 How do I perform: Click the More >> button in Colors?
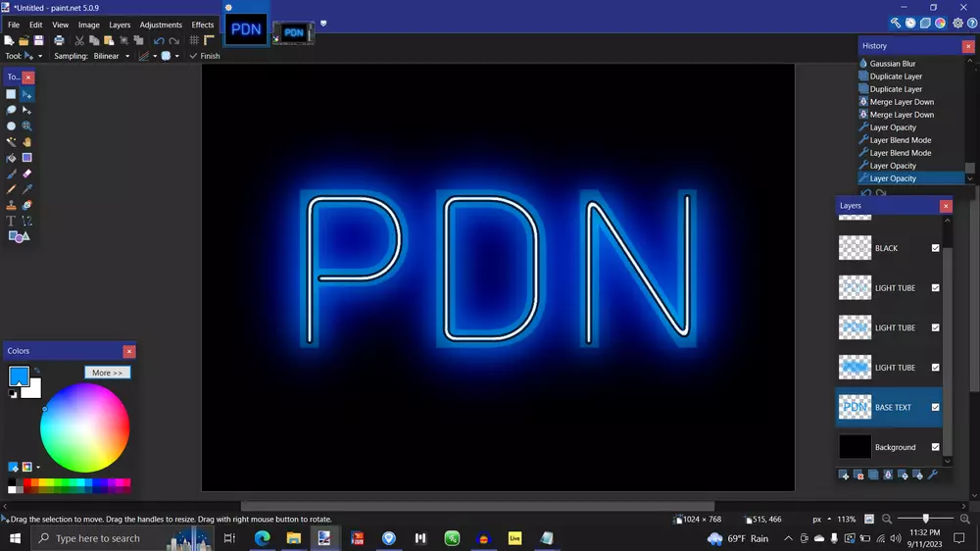(108, 373)
